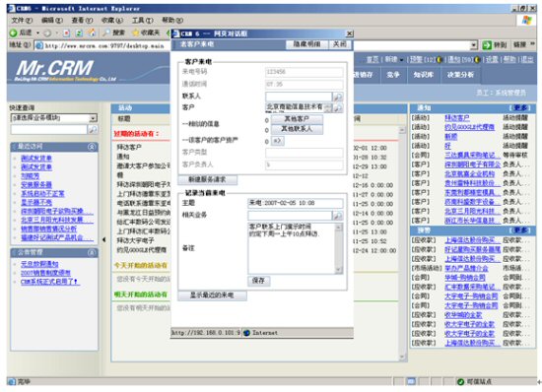Click into the 主题 input field
The height and width of the screenshot is (392, 542).
pos(296,203)
